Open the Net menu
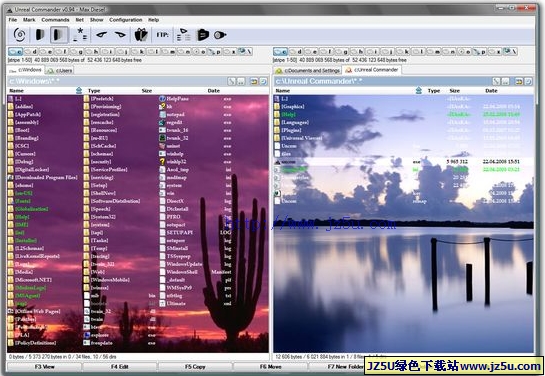Image resolution: width=545 pixels, height=376 pixels. [x=80, y=20]
